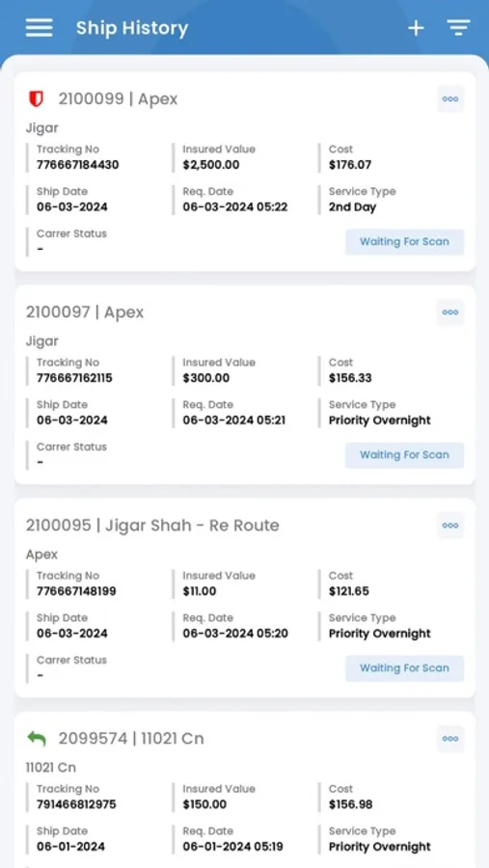
Task: Open the filter icon in header
Action: (x=458, y=28)
